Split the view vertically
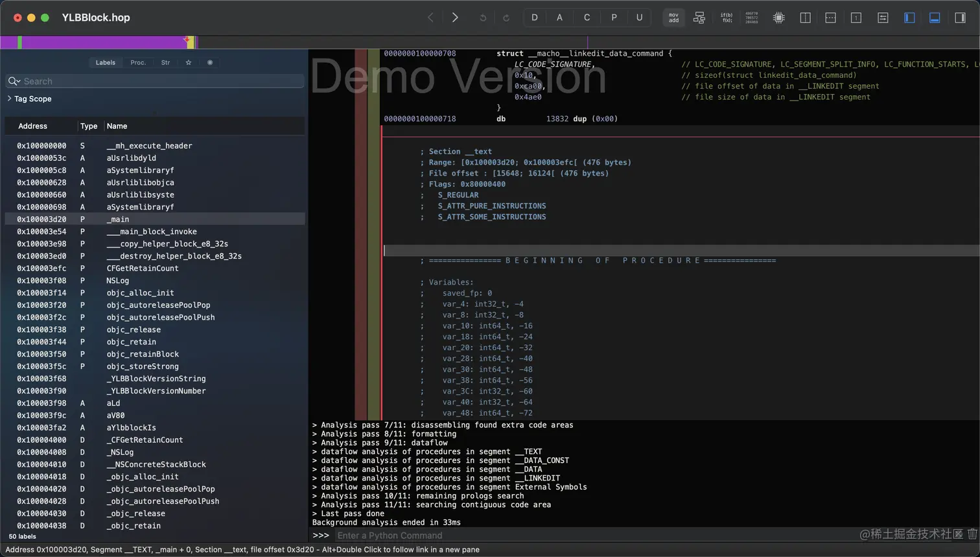980x557 pixels. tap(806, 18)
